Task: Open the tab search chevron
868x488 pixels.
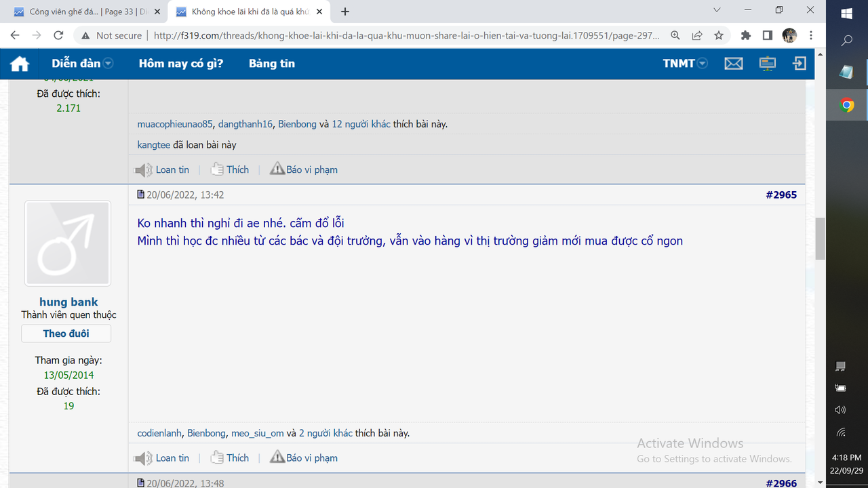Action: 717,10
